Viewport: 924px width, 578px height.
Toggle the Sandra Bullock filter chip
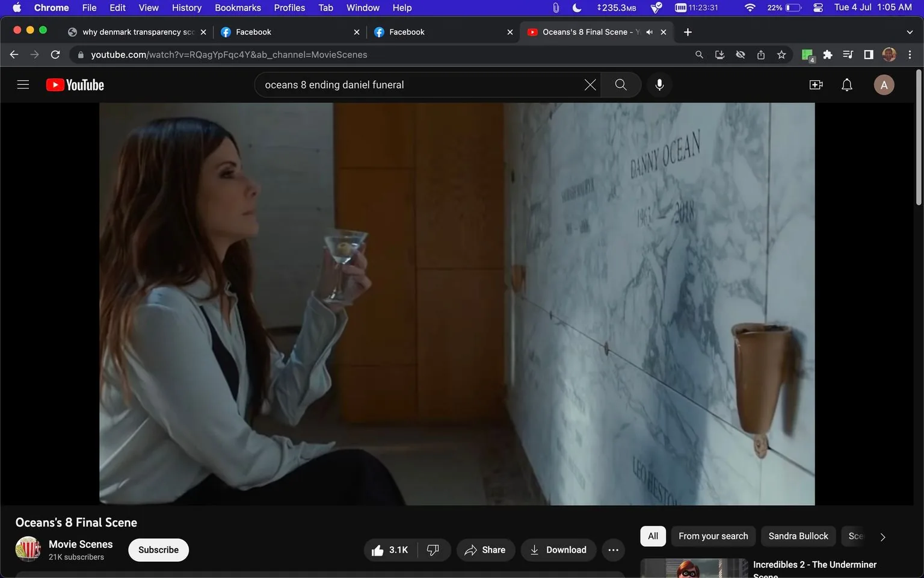(x=798, y=535)
